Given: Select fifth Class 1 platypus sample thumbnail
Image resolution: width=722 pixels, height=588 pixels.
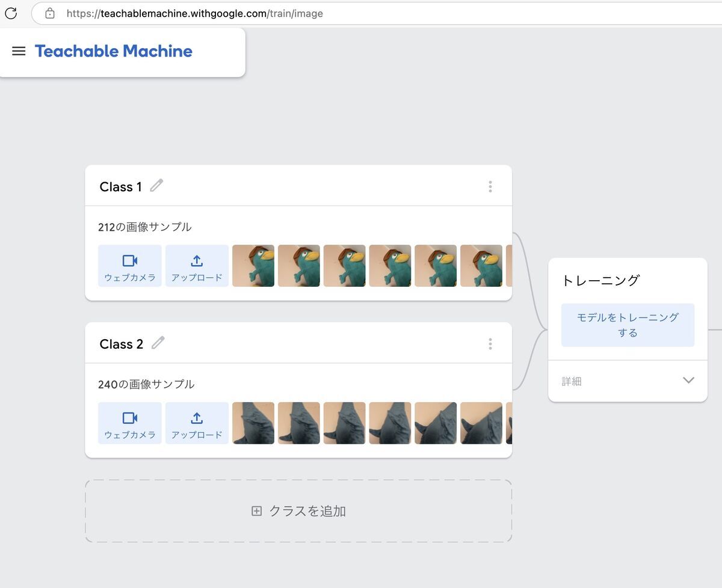Looking at the screenshot, I should (436, 266).
